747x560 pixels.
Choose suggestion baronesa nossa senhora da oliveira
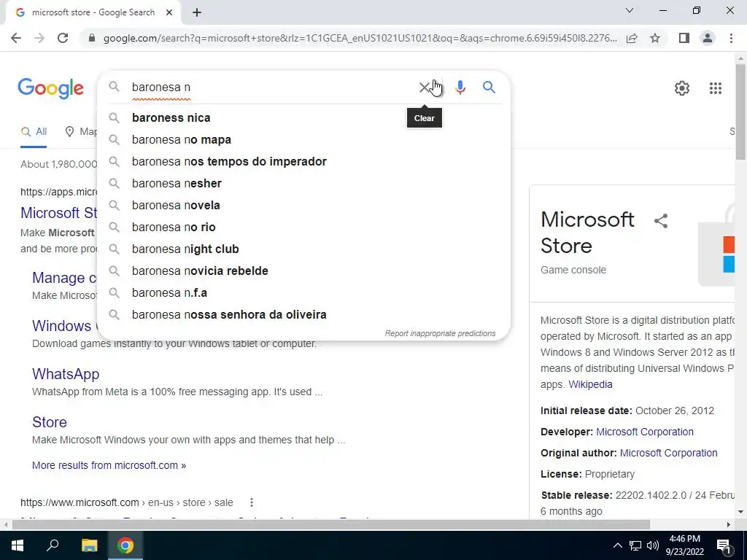pos(304,315)
